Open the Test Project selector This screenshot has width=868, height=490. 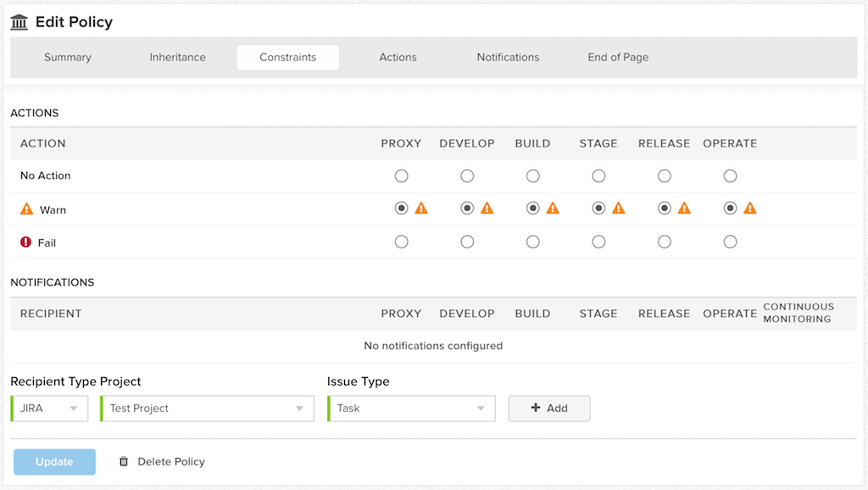206,408
